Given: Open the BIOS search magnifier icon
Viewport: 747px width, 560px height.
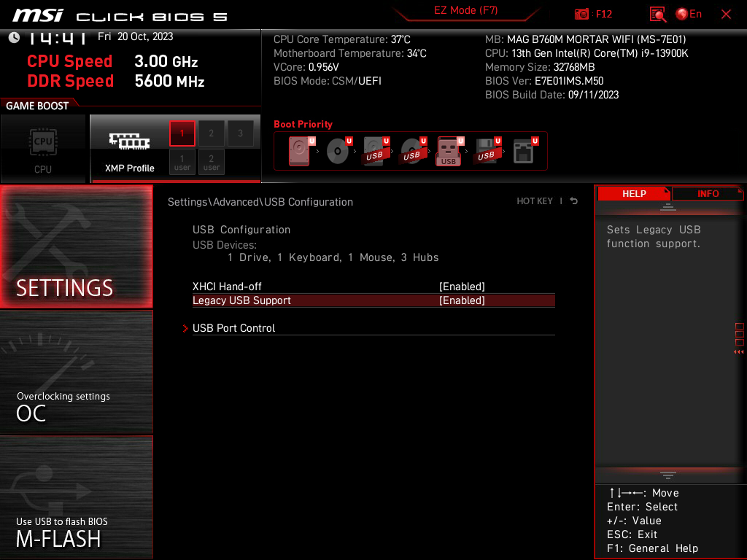Looking at the screenshot, I should tap(658, 15).
